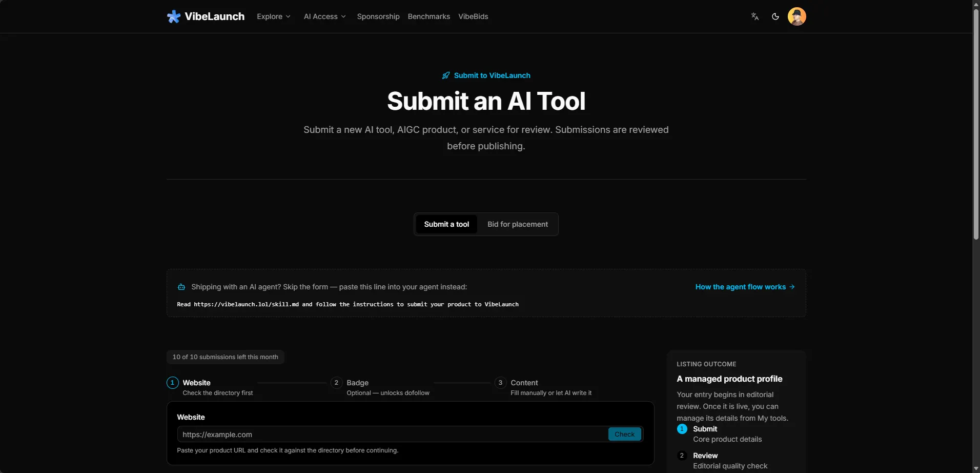This screenshot has width=980, height=473.
Task: Toggle dark mode moon icon
Action: (775, 16)
